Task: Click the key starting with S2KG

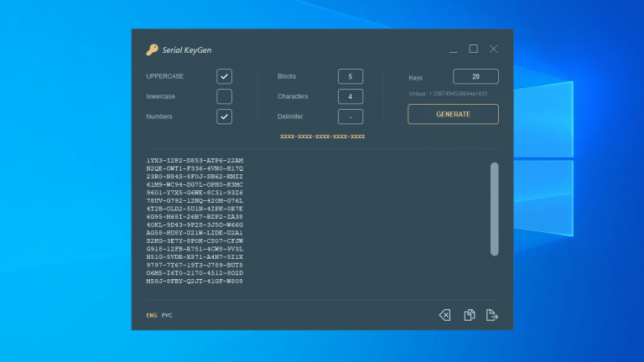Action: (195, 241)
